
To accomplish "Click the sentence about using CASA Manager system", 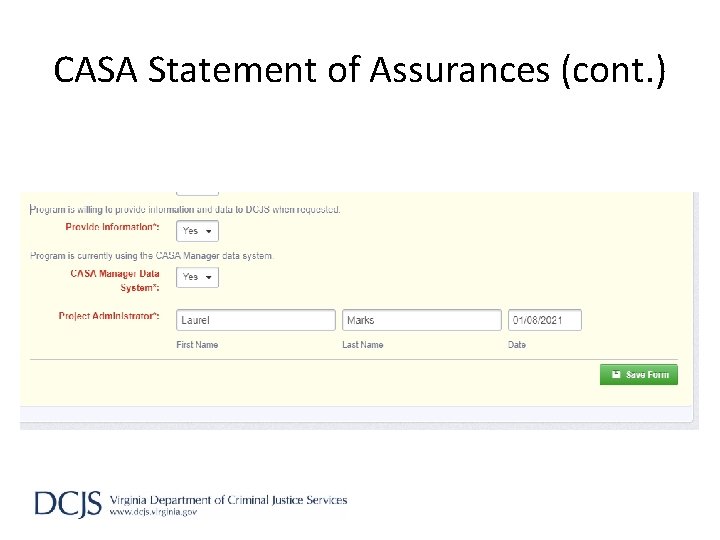I will pyautogui.click(x=152, y=256).
